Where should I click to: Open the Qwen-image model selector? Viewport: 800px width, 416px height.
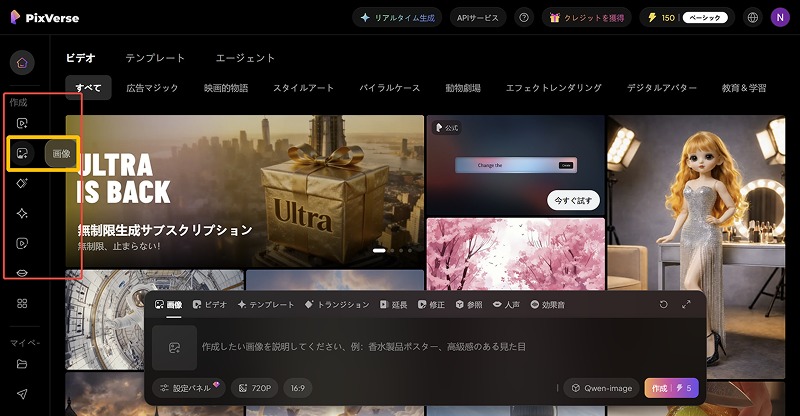602,388
